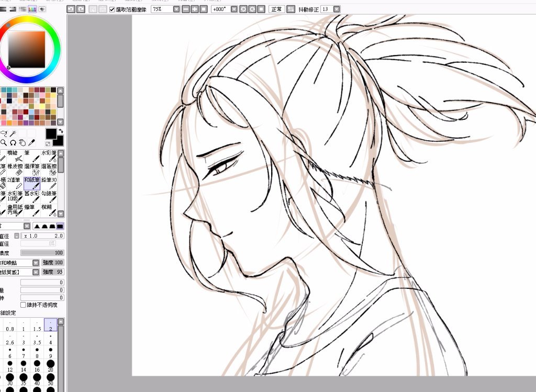Rotate canvas counter-clockwise
This screenshot has width=536, height=392.
click(x=243, y=9)
